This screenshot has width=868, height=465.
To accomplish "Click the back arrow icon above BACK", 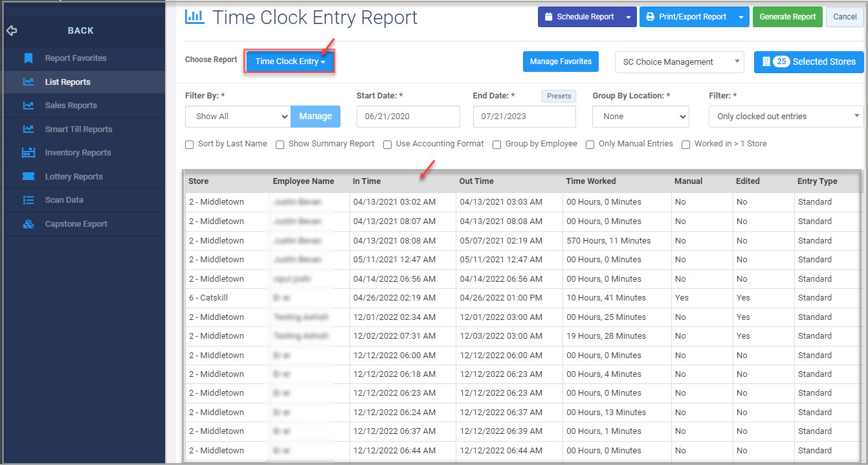I will [11, 30].
